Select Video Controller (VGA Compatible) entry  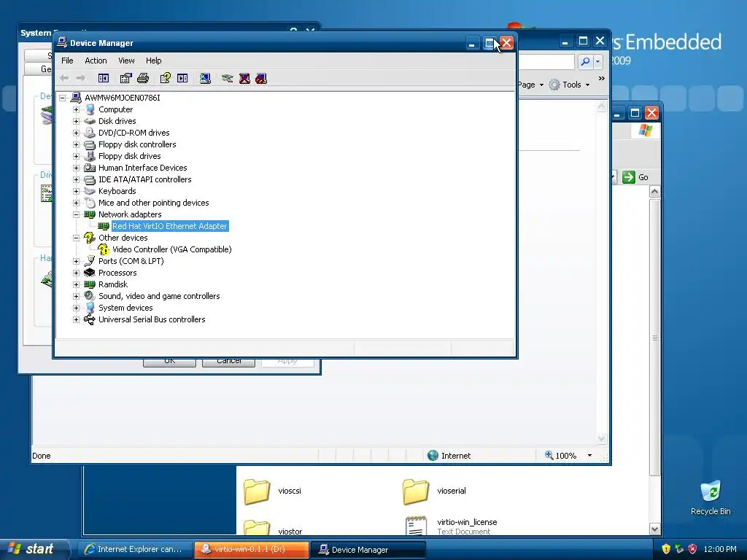(x=172, y=249)
